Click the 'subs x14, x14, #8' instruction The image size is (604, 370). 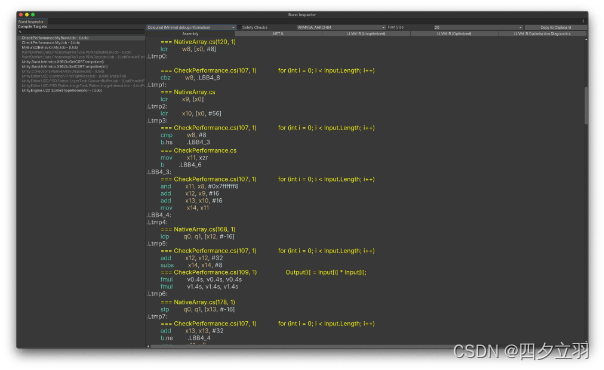coord(191,265)
